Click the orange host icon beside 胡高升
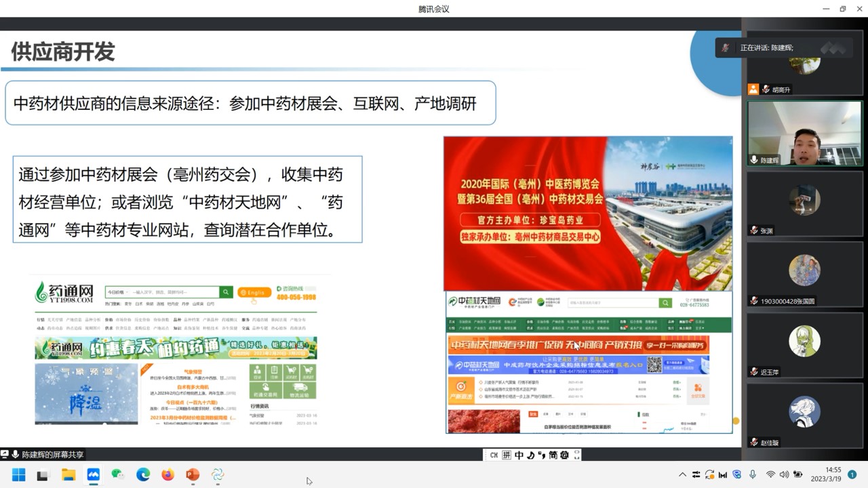Viewport: 868px width, 488px height. [753, 89]
